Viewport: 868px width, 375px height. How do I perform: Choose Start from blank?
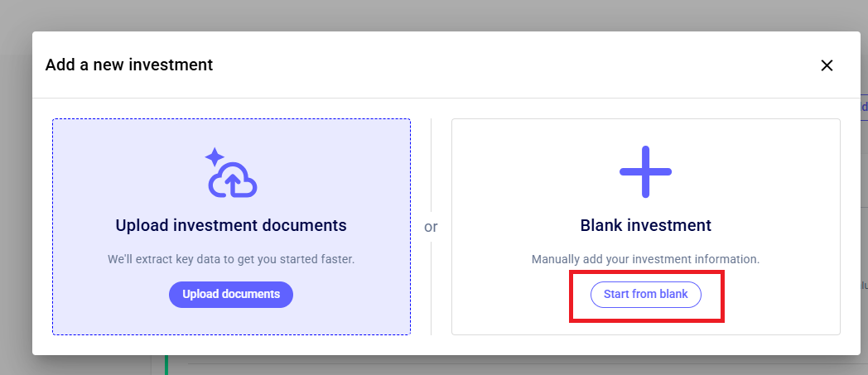click(x=645, y=295)
